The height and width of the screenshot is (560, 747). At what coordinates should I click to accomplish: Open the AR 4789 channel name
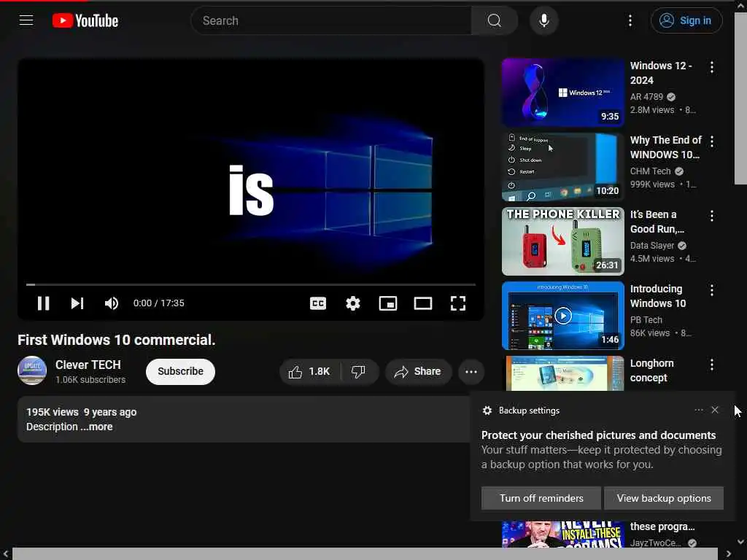[646, 97]
